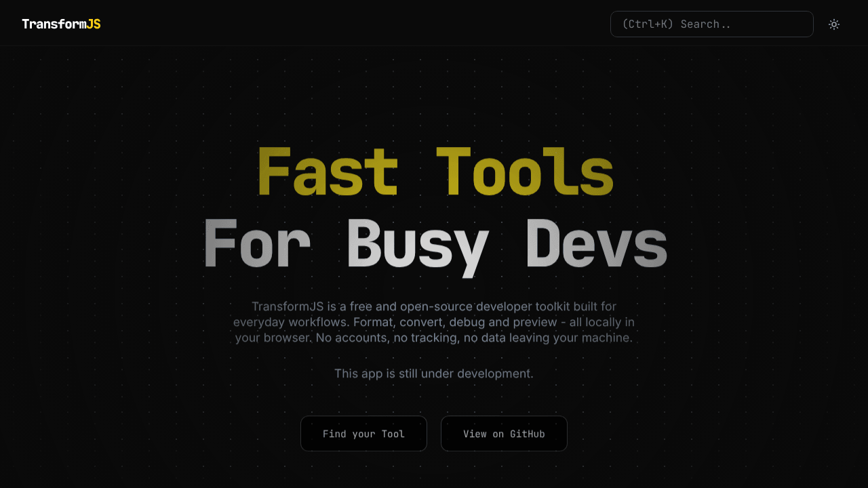Focus the Ctrl+K Search field
Image resolution: width=868 pixels, height=488 pixels.
tap(712, 24)
